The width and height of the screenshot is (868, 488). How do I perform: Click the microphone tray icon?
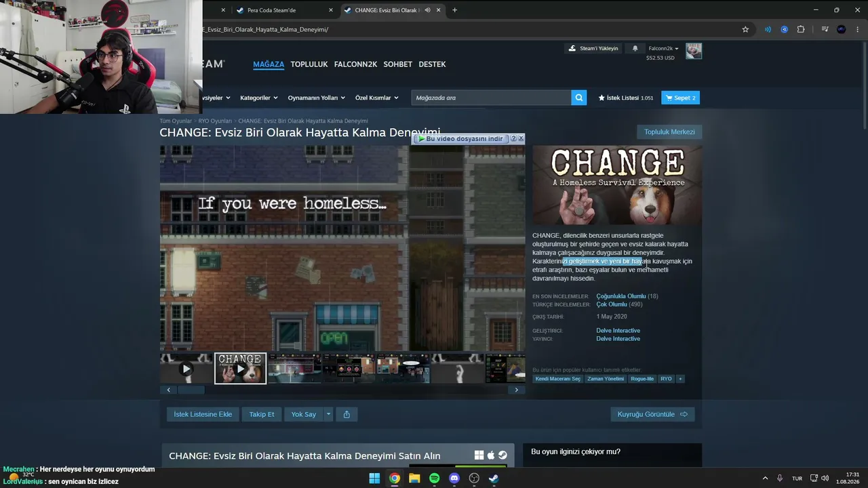(780, 479)
